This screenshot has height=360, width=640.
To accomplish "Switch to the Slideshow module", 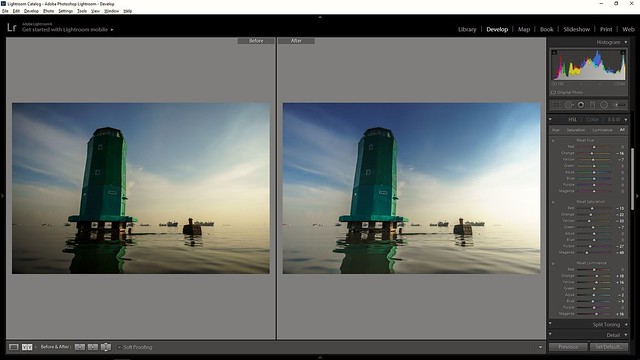I will tap(577, 29).
